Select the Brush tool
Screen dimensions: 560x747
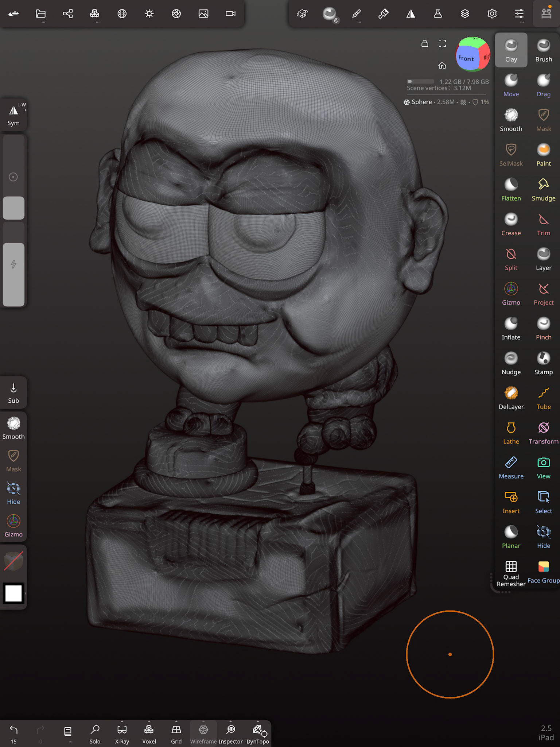coord(543,50)
